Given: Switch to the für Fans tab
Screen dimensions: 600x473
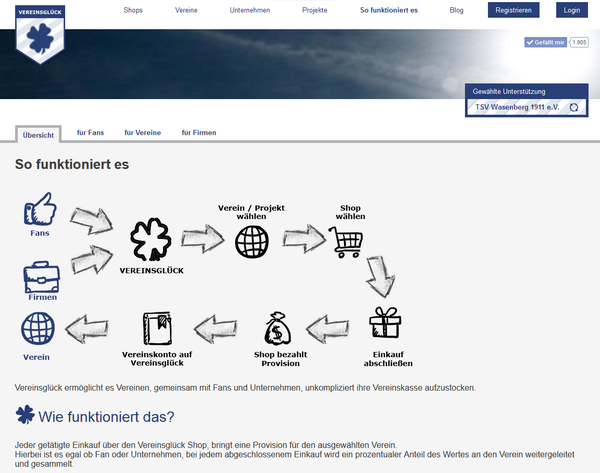Looking at the screenshot, I should (90, 133).
